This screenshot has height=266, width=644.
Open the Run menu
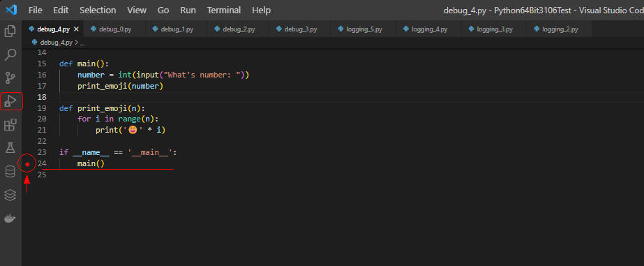[188, 10]
